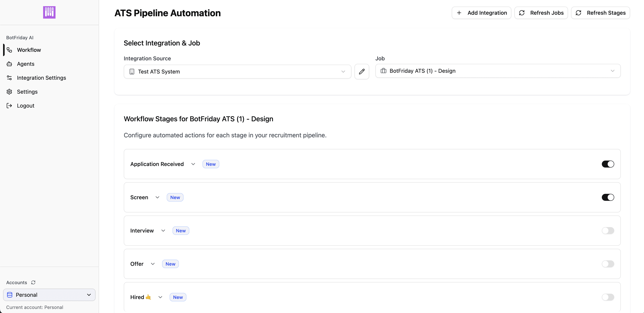
Task: Open the Integration Source dropdown
Action: pyautogui.click(x=237, y=72)
